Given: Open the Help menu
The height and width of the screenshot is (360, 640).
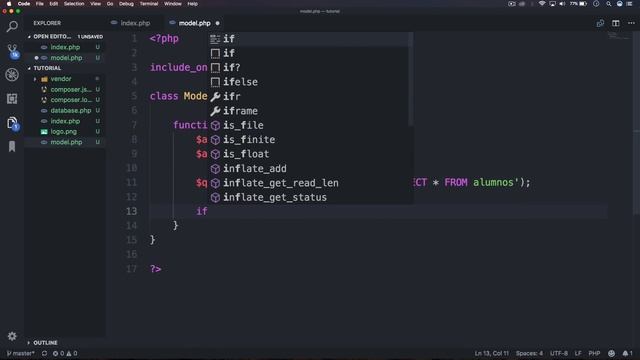Looking at the screenshot, I should (193, 4).
